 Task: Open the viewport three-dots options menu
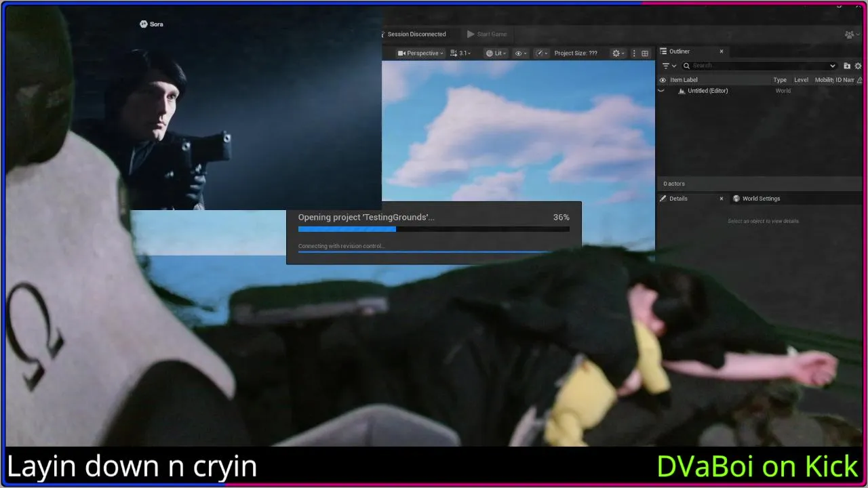pos(634,53)
